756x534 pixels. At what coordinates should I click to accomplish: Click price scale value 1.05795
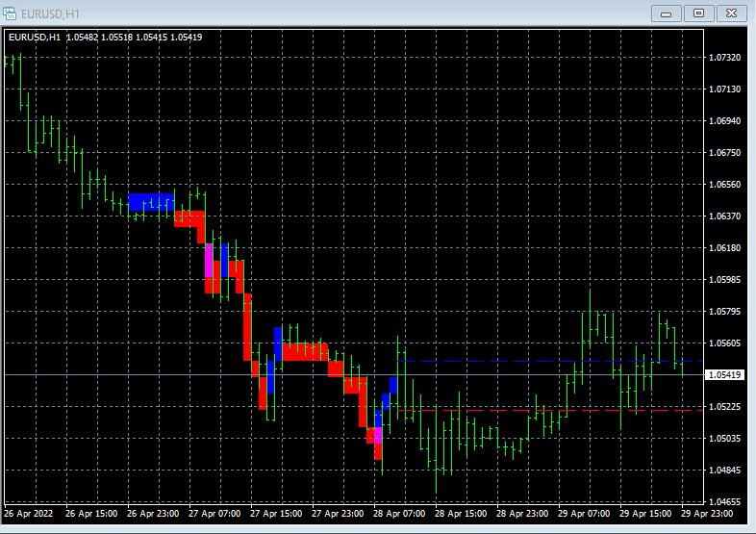pyautogui.click(x=724, y=312)
